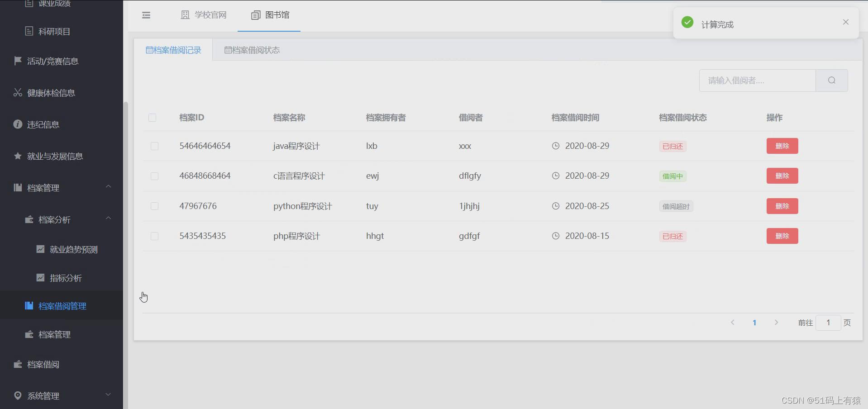Collapse the 档案分析 submenu chevron
The height and width of the screenshot is (409, 868).
[108, 218]
